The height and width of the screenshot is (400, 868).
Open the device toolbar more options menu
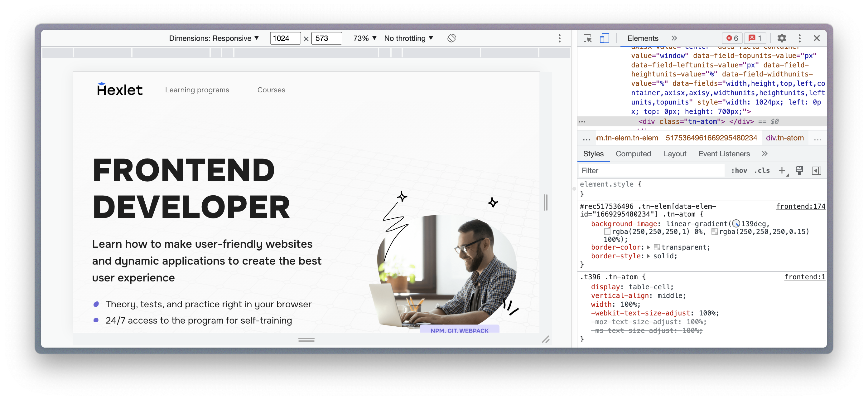pos(560,38)
